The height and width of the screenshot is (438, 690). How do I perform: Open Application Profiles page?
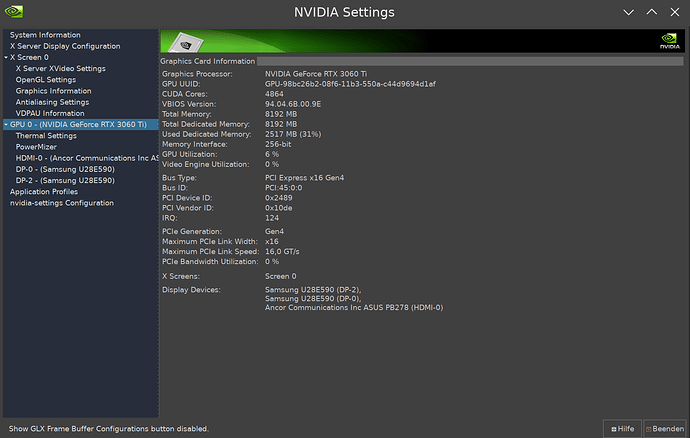tap(44, 192)
